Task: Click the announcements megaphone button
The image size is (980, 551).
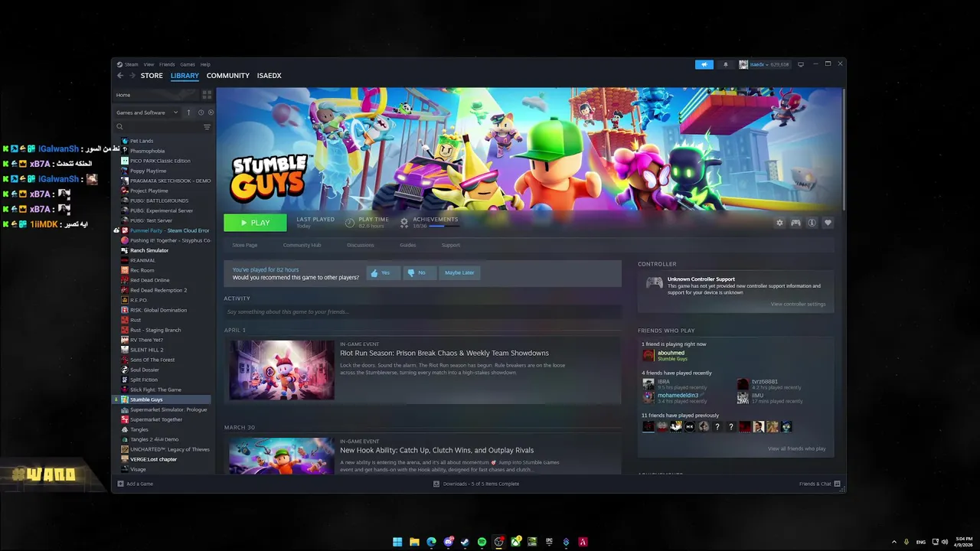Action: click(x=704, y=64)
